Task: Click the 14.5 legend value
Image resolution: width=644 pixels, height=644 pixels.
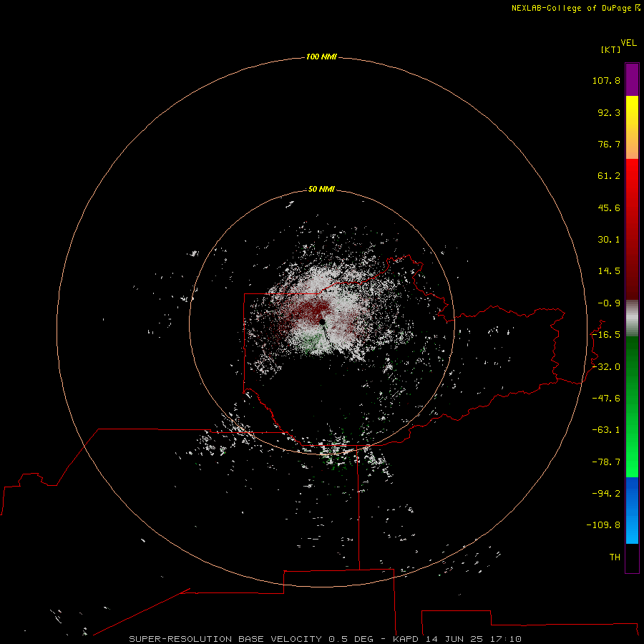Action: 609,271
